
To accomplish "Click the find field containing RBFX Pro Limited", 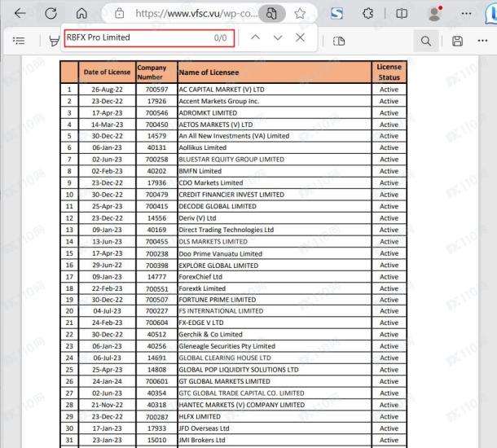I will (x=149, y=38).
